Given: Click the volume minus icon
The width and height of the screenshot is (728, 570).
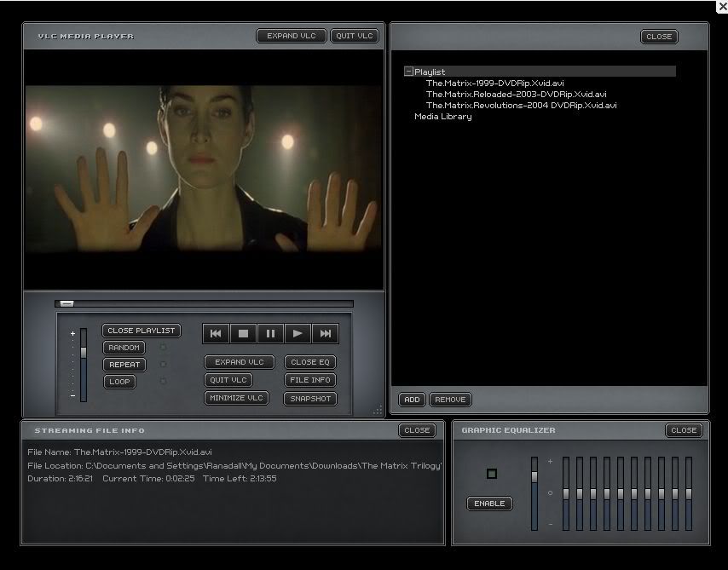Looking at the screenshot, I should point(72,396).
